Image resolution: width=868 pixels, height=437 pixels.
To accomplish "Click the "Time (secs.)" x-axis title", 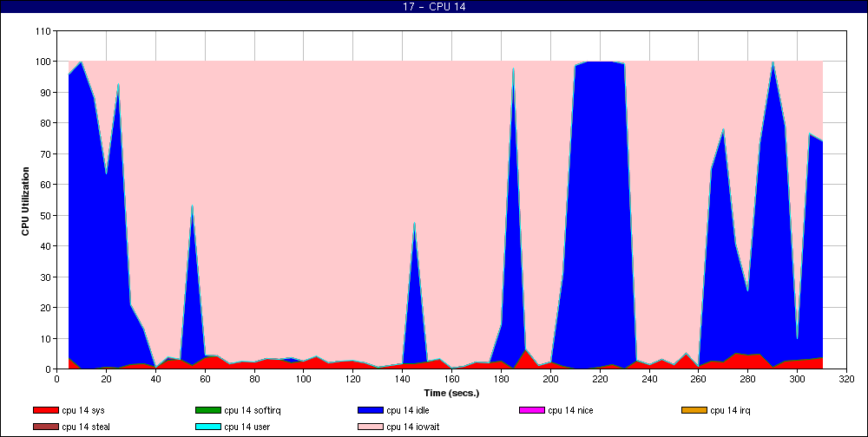I will [x=451, y=393].
